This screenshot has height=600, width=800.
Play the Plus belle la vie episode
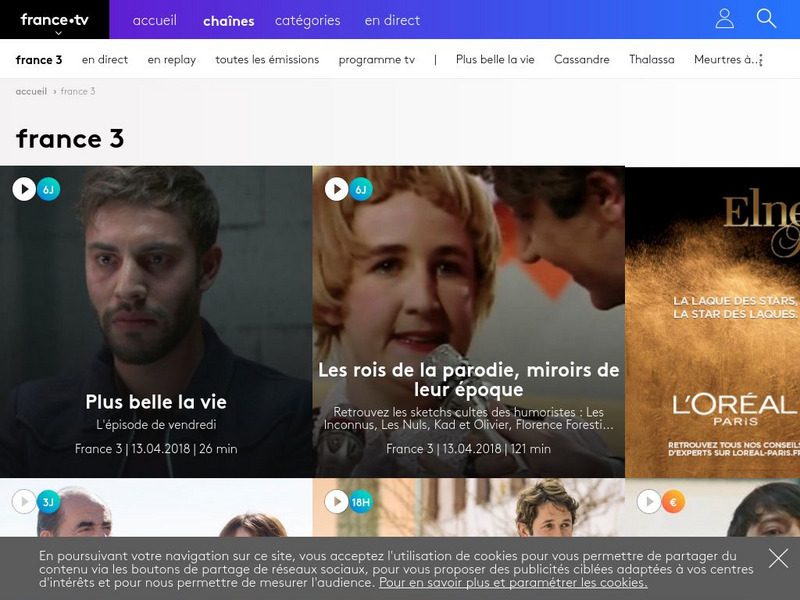[24, 189]
